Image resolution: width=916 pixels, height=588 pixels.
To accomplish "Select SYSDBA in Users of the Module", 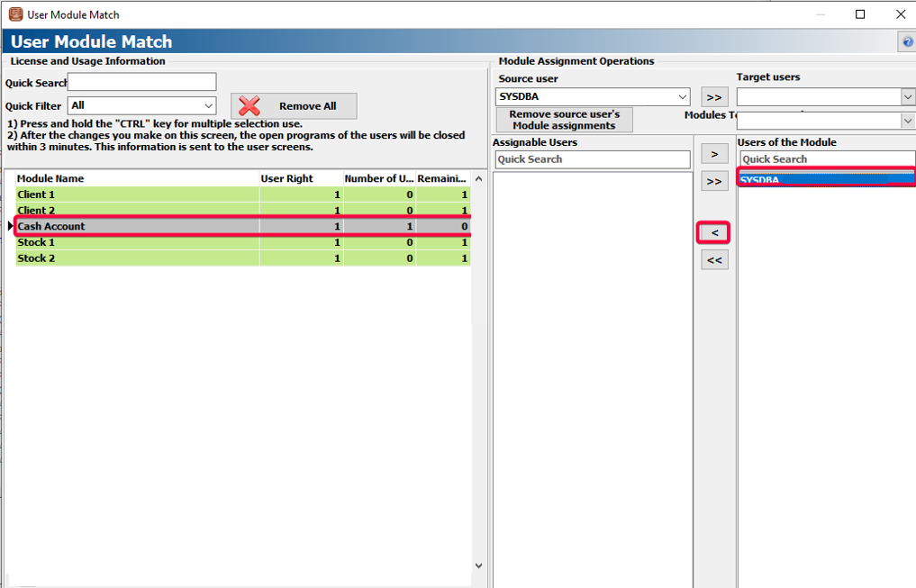I will pyautogui.click(x=826, y=180).
